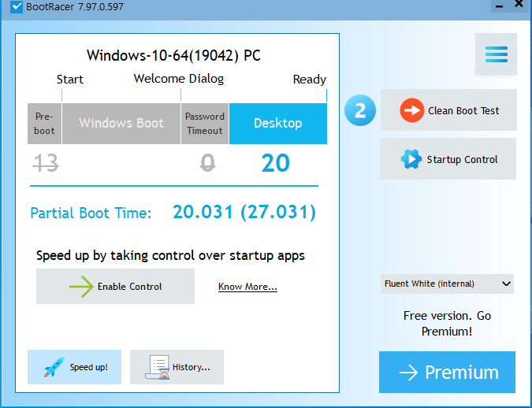Viewport: 532px width, 408px height.
Task: Click the green arrow on Enable Control
Action: (x=81, y=287)
